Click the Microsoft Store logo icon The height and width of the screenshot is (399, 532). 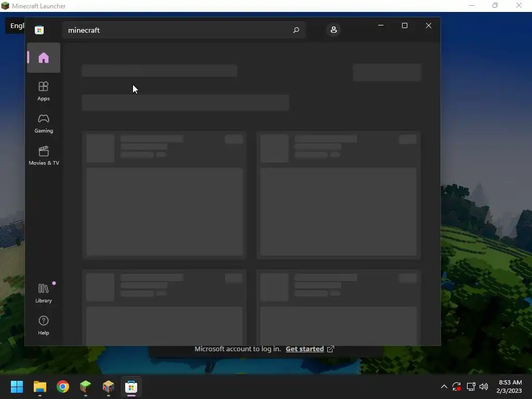pos(39,30)
